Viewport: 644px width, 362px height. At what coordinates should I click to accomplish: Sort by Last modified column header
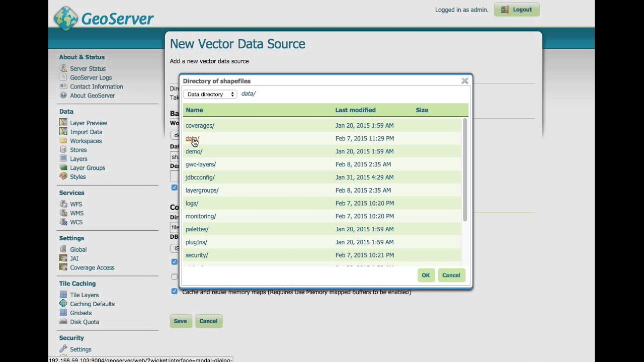pos(355,110)
